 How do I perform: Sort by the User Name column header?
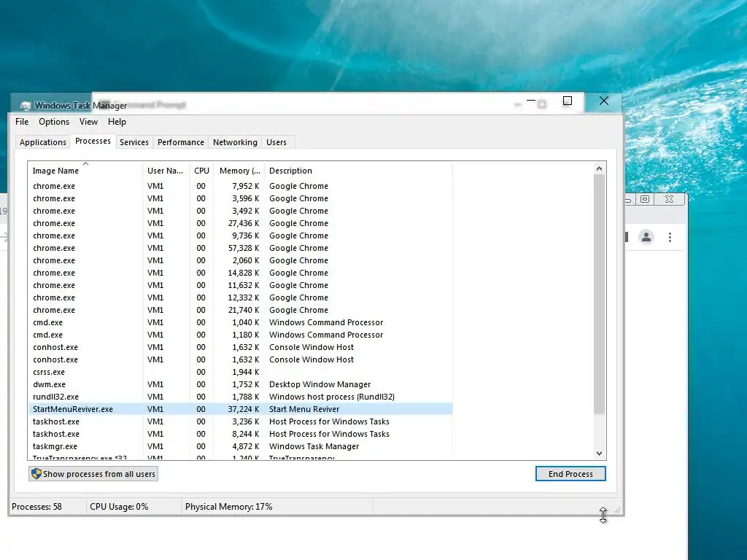[x=166, y=171]
